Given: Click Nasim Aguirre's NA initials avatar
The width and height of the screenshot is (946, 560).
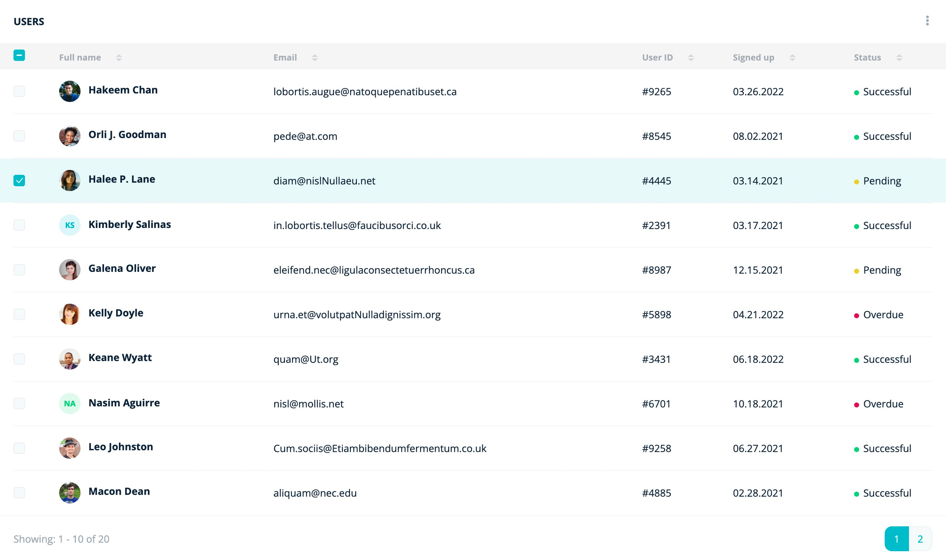Looking at the screenshot, I should click(70, 404).
